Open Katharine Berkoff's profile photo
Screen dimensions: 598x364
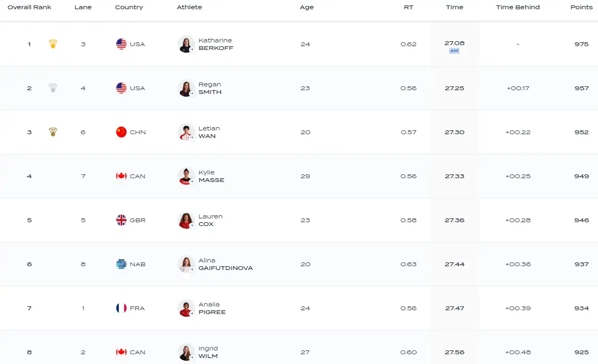(x=186, y=44)
